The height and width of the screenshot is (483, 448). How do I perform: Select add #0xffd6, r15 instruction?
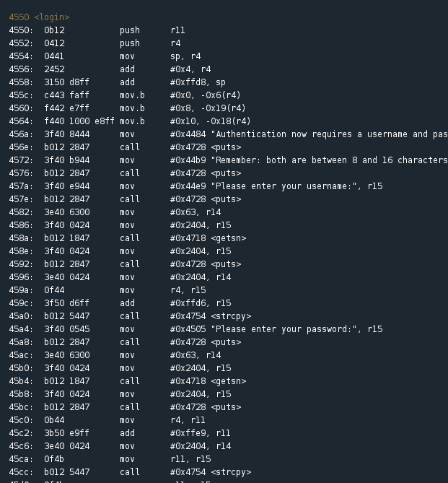tap(120, 303)
